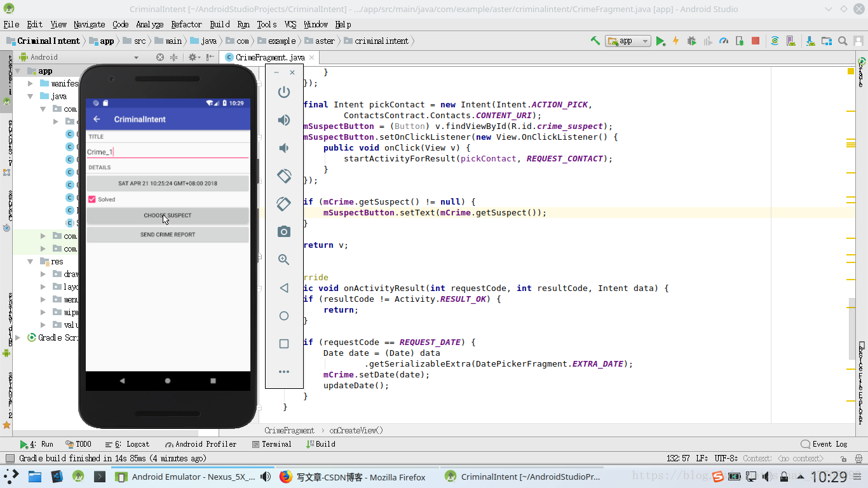Open the Terminal tool window
This screenshot has height=488, width=868.
[271, 444]
